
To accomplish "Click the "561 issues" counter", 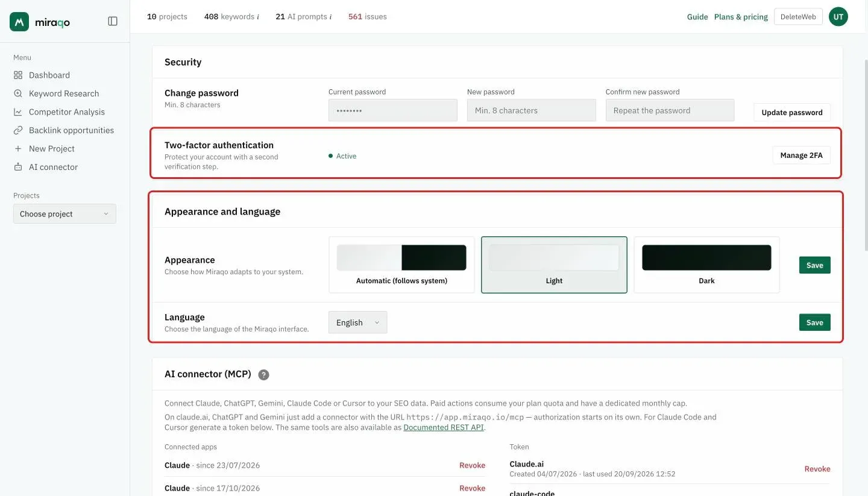I will (368, 17).
